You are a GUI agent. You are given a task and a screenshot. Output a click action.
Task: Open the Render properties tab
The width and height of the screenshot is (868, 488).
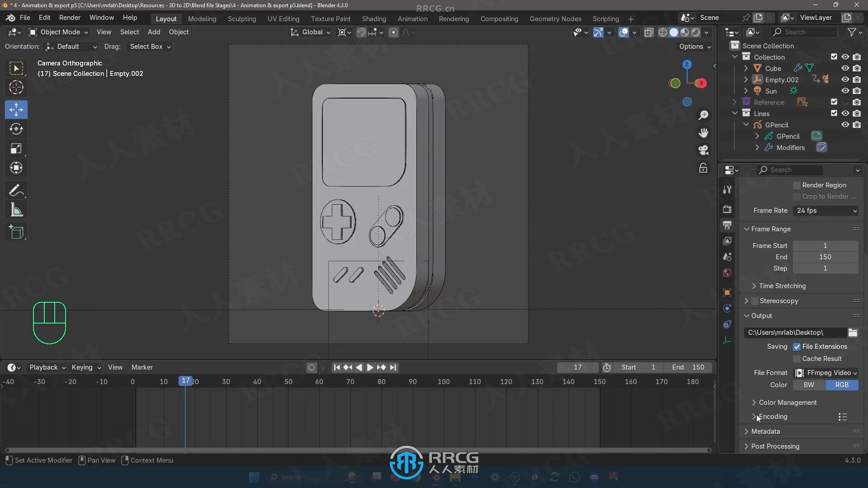coord(727,209)
